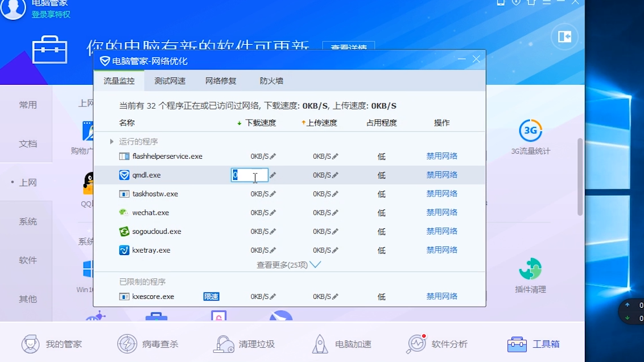Select the taskhostw.exe process name
Screen dimensions: 644x362
point(155,194)
